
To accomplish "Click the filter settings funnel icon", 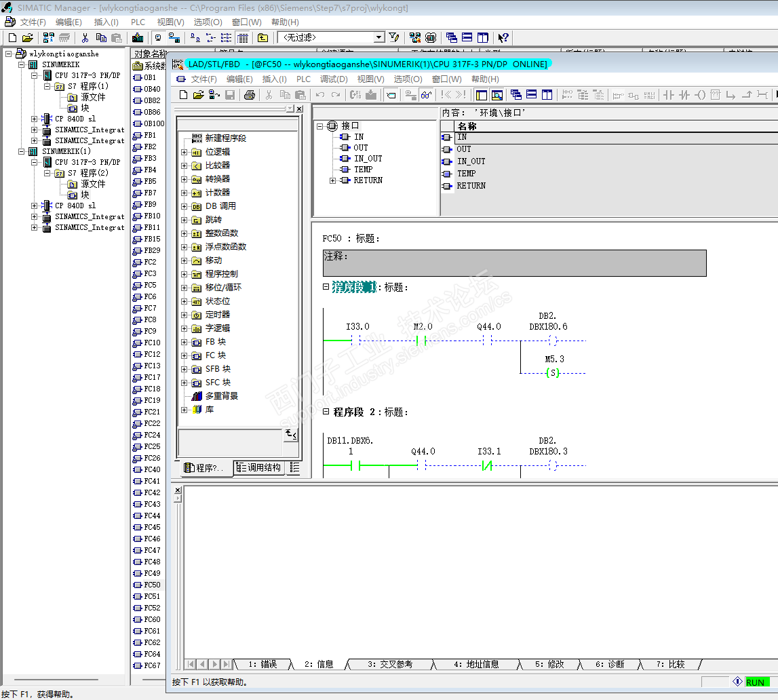I will click(x=393, y=38).
